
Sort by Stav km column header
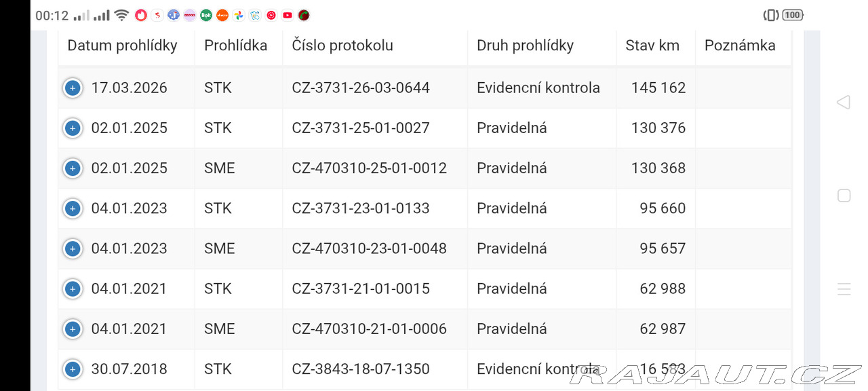652,45
